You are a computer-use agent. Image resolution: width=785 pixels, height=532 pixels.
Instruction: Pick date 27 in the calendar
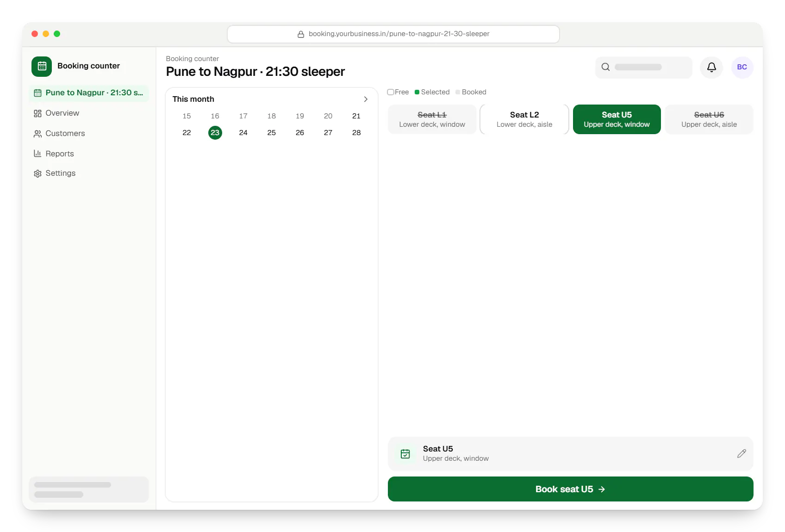point(328,133)
